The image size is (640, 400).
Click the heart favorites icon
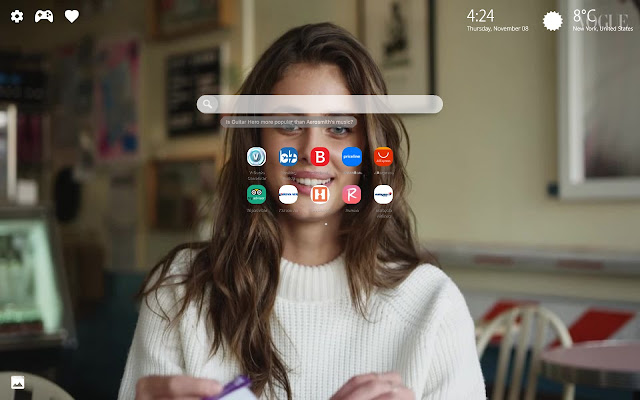[x=72, y=16]
